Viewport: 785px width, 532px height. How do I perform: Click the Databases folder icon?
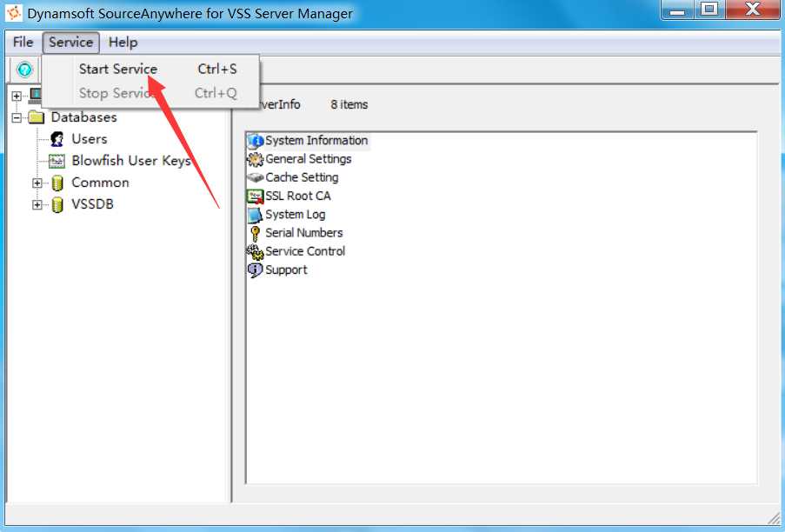point(37,117)
